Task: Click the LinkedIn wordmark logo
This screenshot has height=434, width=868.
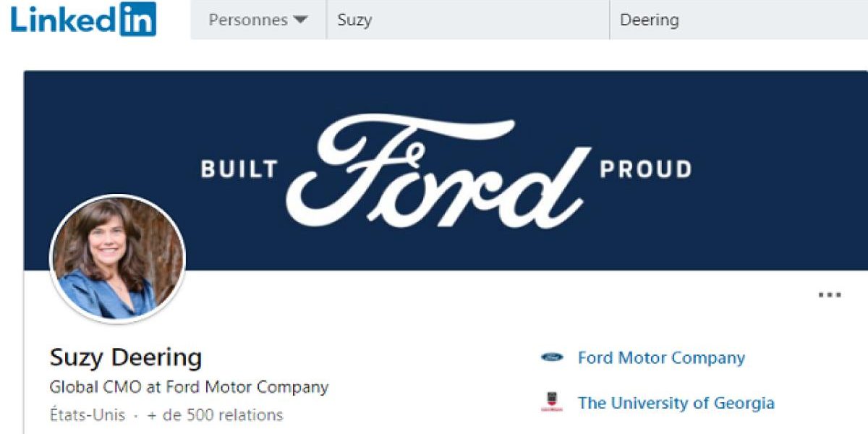Action: coord(83,20)
